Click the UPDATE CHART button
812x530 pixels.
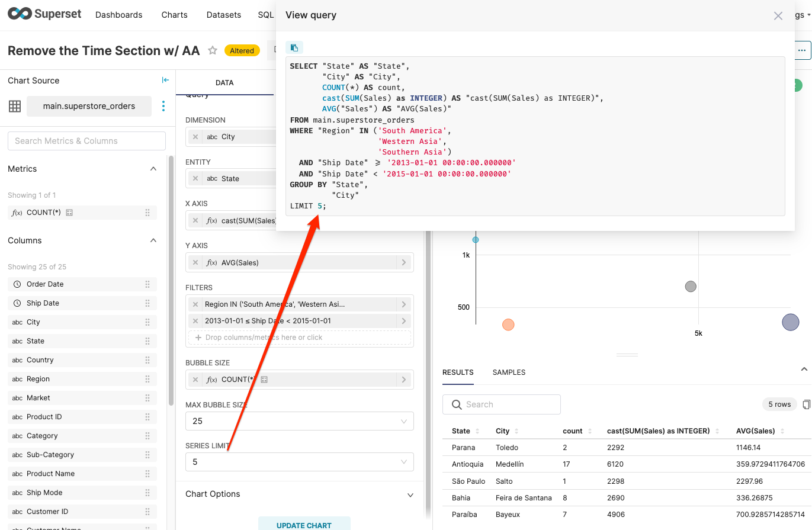[304, 525]
